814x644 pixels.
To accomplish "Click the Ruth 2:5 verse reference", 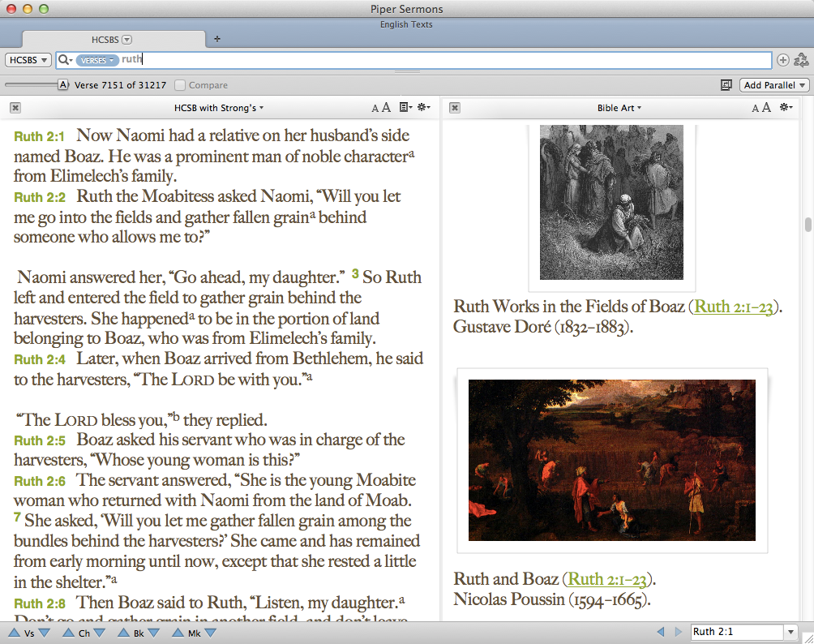I will (x=40, y=440).
